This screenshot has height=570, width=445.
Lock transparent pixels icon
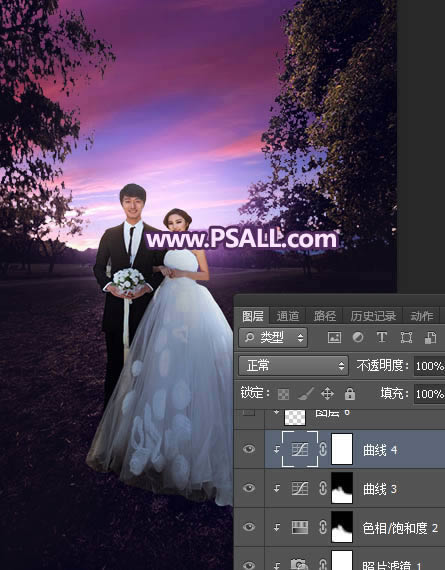pyautogui.click(x=283, y=394)
